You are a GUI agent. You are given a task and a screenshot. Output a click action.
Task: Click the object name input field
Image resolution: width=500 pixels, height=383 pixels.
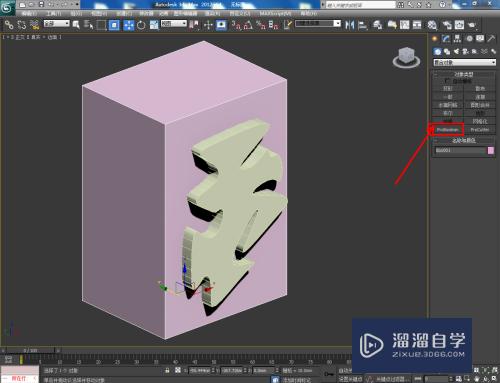point(460,150)
